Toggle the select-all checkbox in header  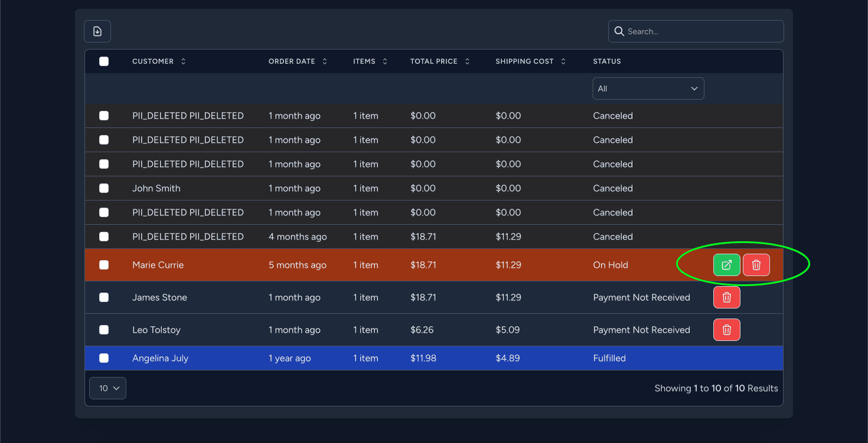pyautogui.click(x=104, y=61)
